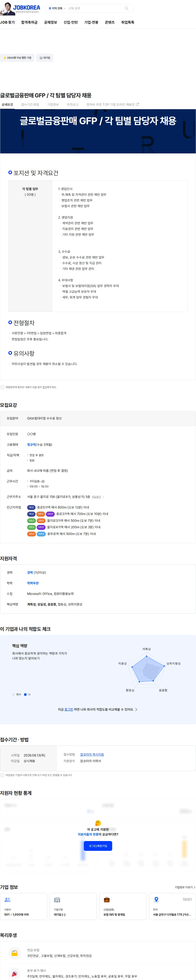This screenshot has width=196, height=980.
Task: Open the JOB 찾기 menu
Action: pyautogui.click(x=7, y=22)
